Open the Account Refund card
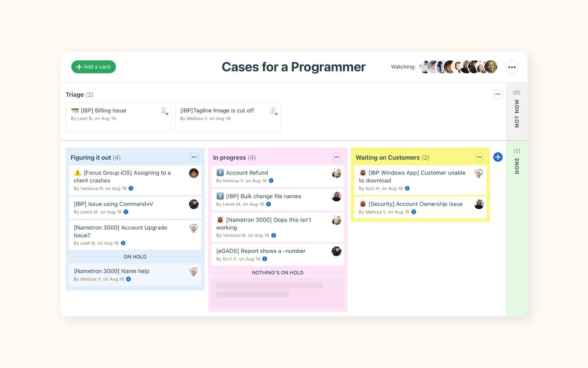This screenshot has width=588, height=368. [x=277, y=176]
